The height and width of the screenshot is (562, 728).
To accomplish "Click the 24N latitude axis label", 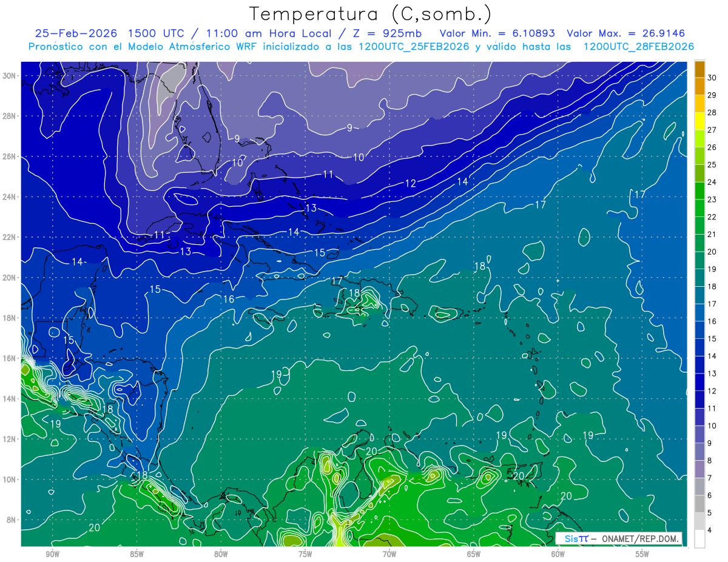I will [10, 196].
